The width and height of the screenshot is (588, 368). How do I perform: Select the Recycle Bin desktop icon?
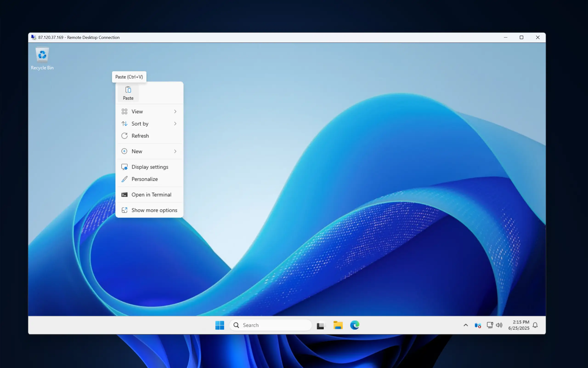(42, 58)
